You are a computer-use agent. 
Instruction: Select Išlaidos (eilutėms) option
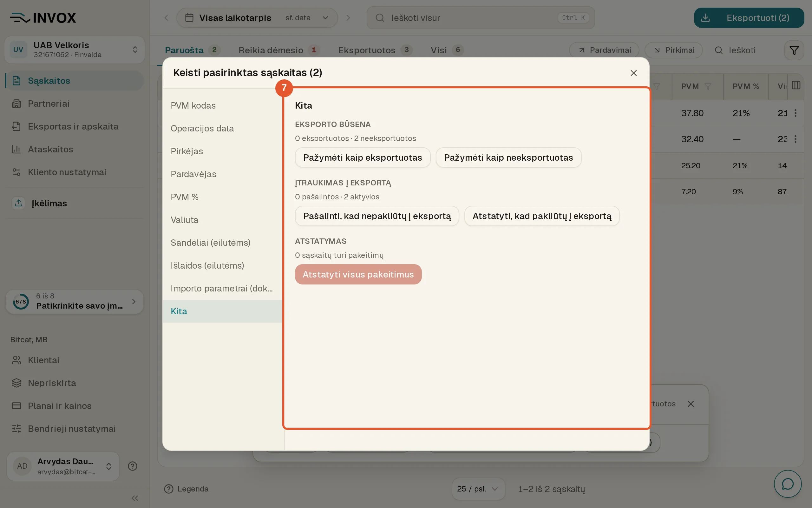(222, 265)
